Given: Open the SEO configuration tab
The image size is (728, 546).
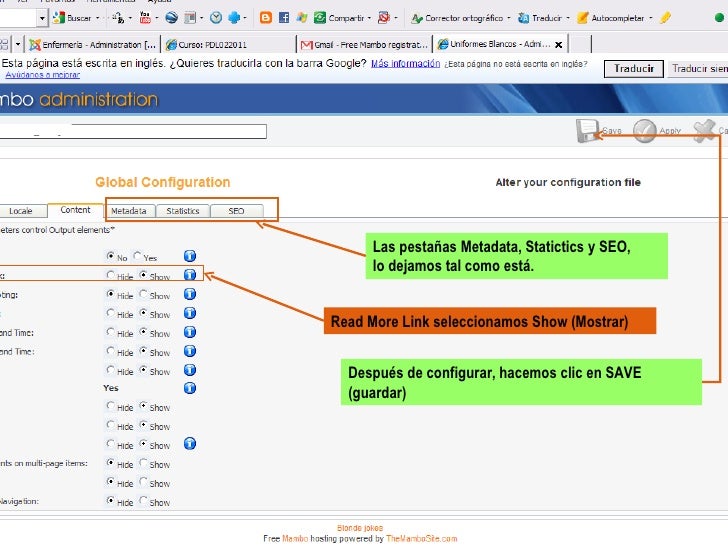Looking at the screenshot, I should [x=236, y=211].
